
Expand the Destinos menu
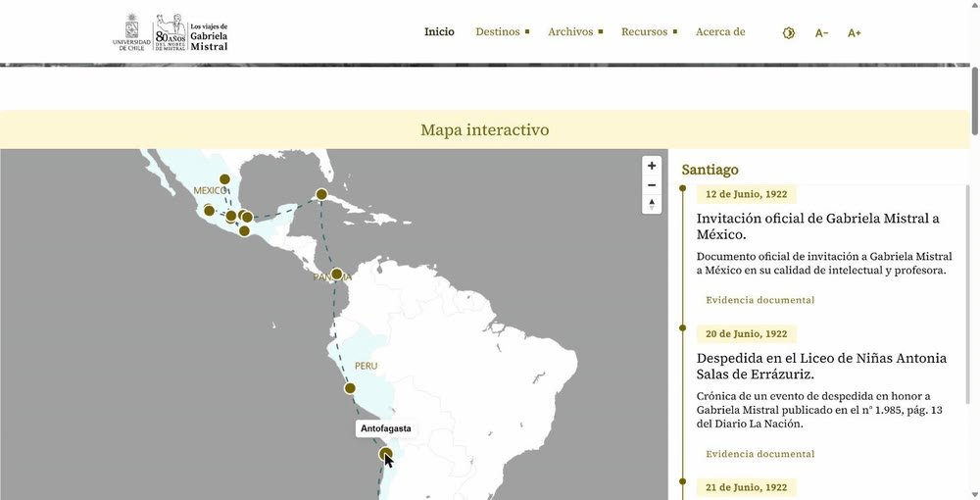[x=503, y=32]
